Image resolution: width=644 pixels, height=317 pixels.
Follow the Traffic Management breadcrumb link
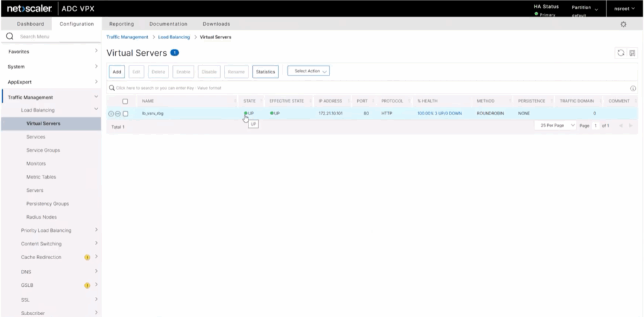tap(127, 37)
